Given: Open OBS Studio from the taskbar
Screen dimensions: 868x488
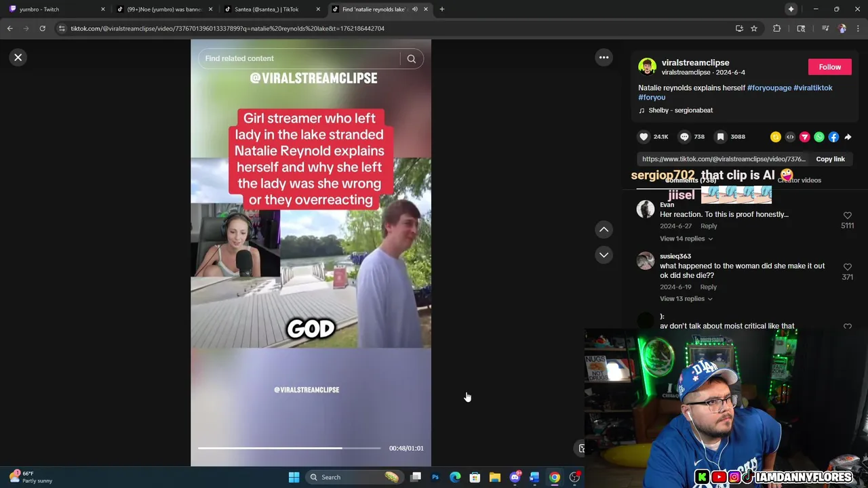Looking at the screenshot, I should [x=574, y=477].
